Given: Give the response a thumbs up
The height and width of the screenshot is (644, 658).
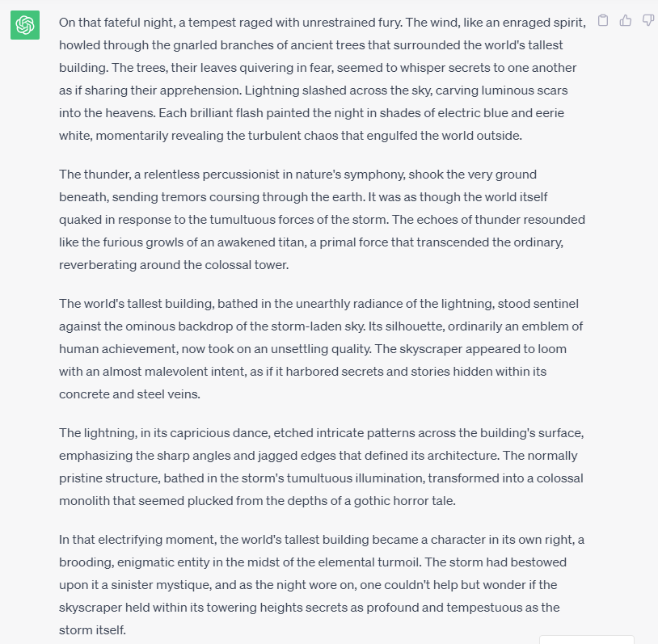Looking at the screenshot, I should (626, 20).
